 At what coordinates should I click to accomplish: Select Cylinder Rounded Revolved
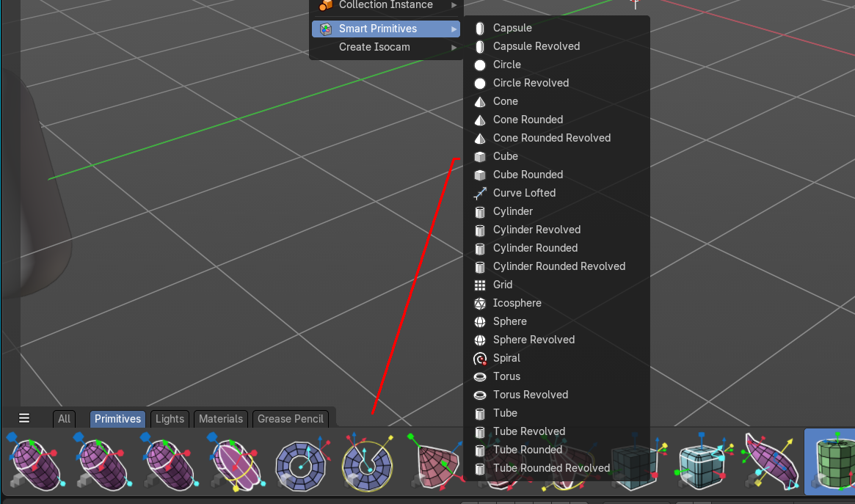pyautogui.click(x=556, y=266)
